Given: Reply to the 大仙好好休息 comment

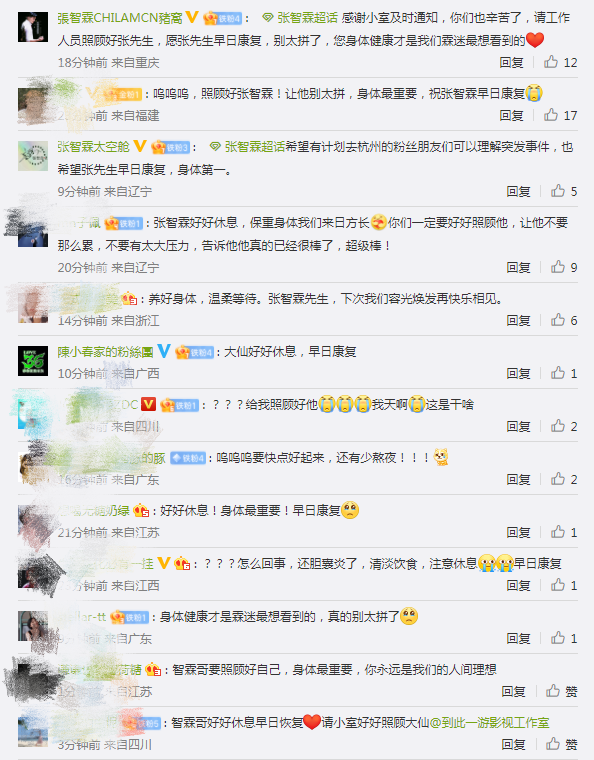Looking at the screenshot, I should pos(518,373).
